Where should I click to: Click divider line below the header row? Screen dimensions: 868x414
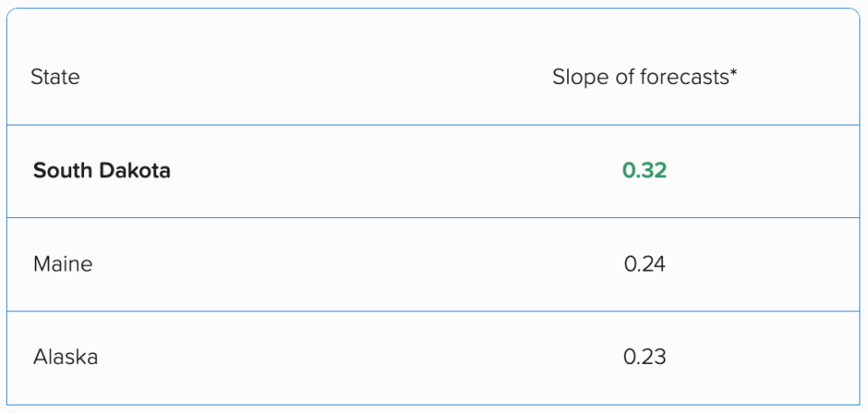tap(434, 125)
